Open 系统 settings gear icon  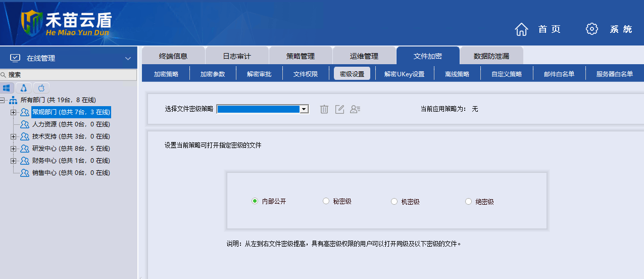591,29
